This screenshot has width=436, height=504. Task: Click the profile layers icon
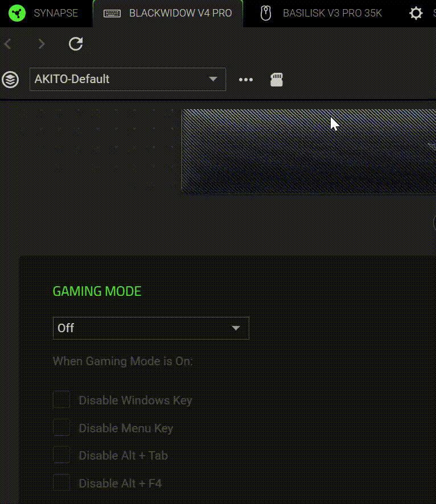tap(10, 80)
